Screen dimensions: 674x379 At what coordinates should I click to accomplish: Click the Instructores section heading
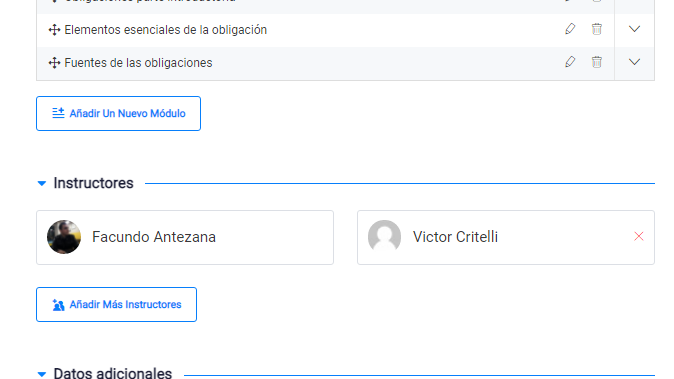point(93,183)
